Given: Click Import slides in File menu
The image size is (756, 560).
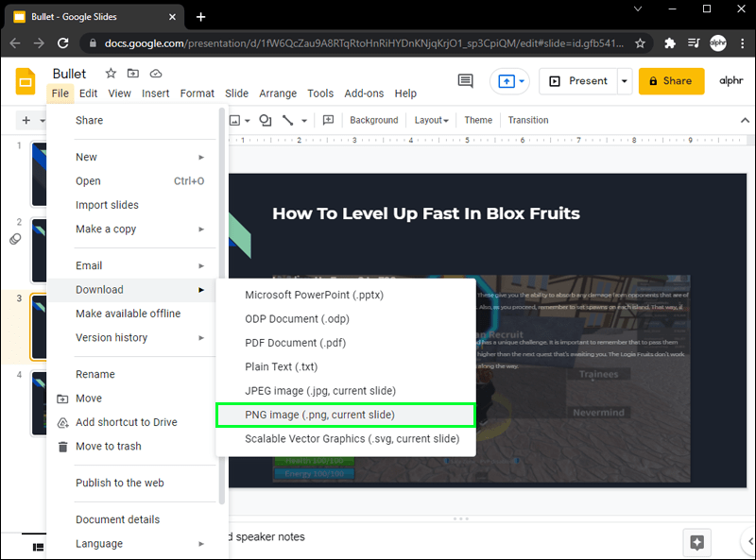Looking at the screenshot, I should click(x=107, y=205).
